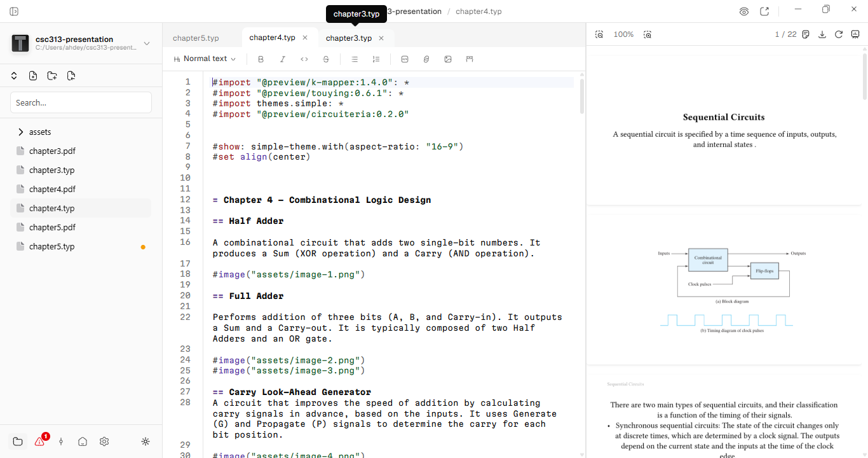Viewport: 868px width, 458px height.
Task: Refresh the preview with reload icon
Action: pos(839,34)
